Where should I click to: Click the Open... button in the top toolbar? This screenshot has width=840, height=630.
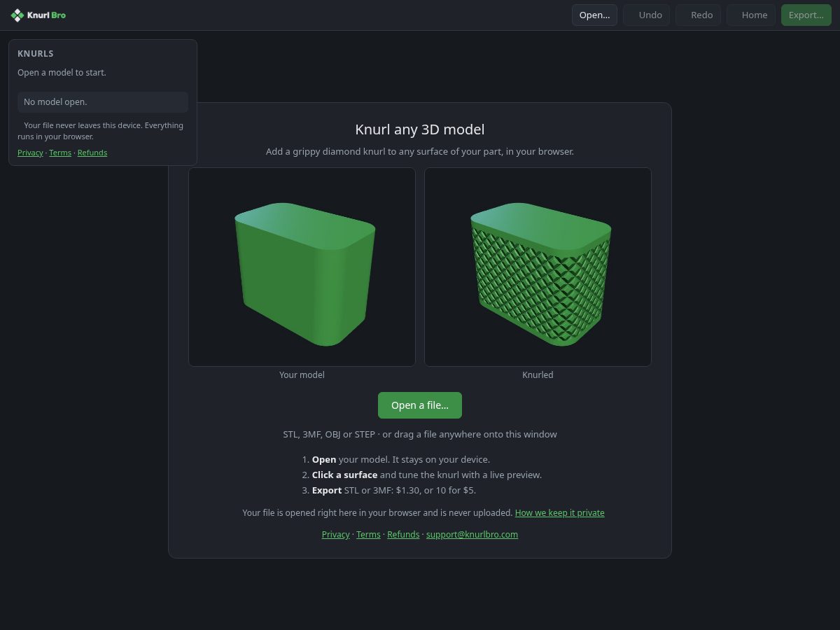pyautogui.click(x=594, y=15)
